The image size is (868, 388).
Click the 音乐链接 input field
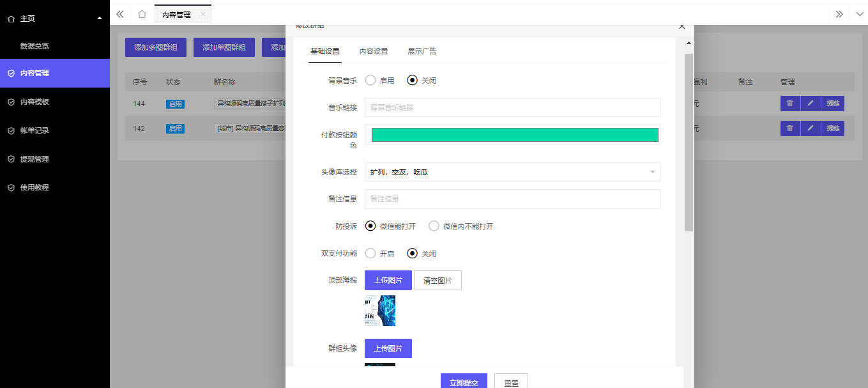pyautogui.click(x=511, y=107)
